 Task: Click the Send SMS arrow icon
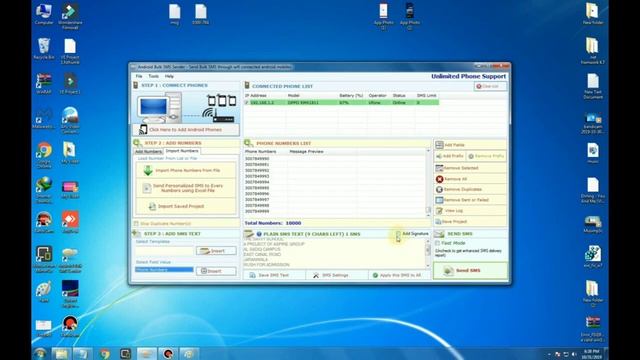[448, 271]
